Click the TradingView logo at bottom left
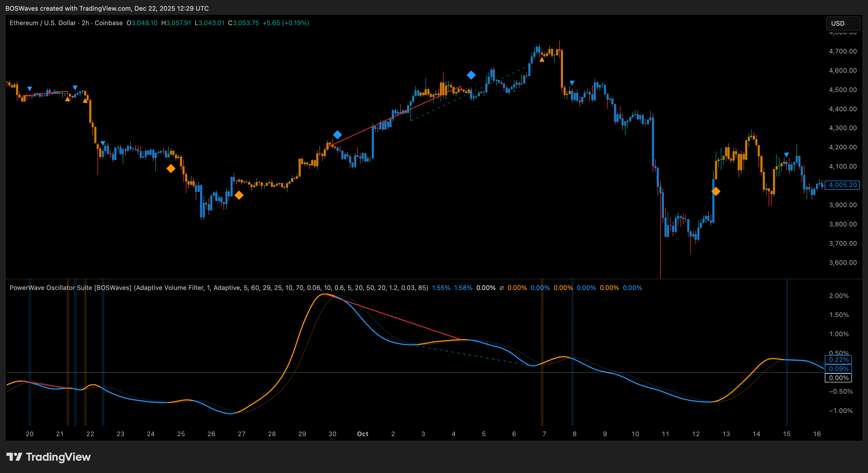The image size is (868, 473). click(49, 457)
